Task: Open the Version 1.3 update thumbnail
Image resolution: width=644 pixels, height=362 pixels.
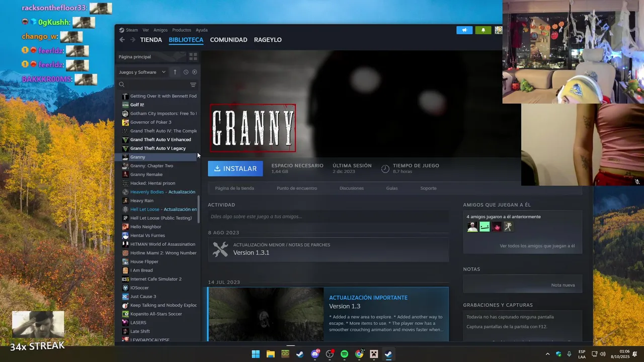Action: click(266, 314)
